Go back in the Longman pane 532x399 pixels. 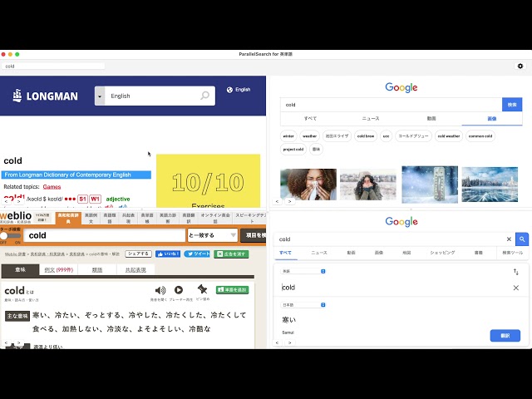[6, 201]
